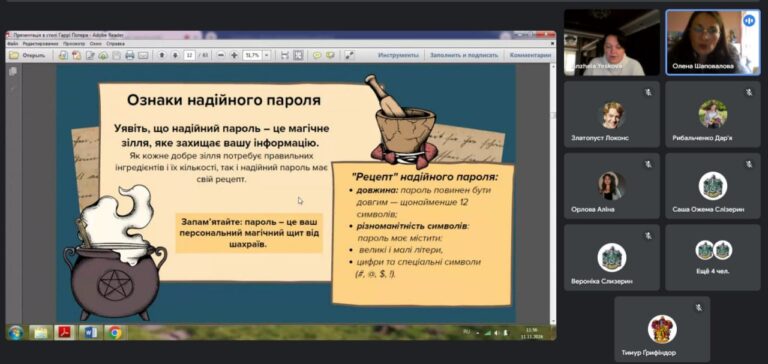Click the slide heading Ознаки надійного пароля

coord(224,100)
